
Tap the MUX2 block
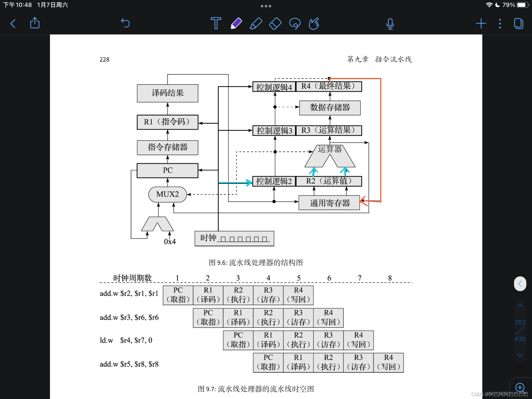coord(167,194)
